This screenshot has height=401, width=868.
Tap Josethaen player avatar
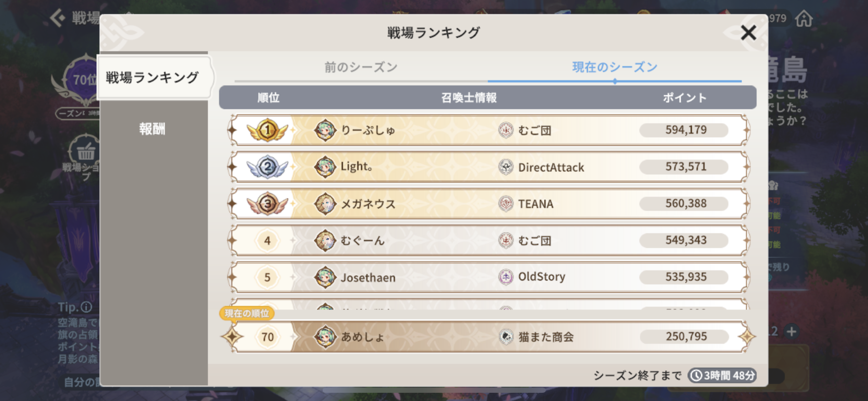click(x=325, y=277)
